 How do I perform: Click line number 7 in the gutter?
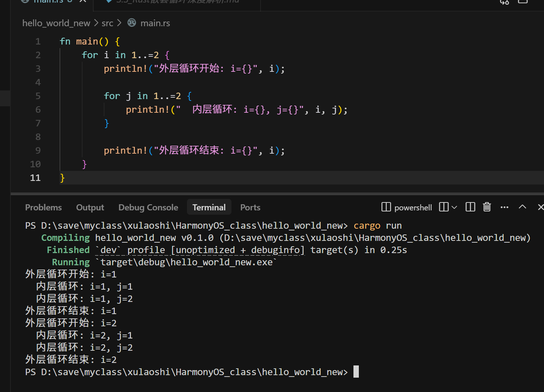pos(38,123)
